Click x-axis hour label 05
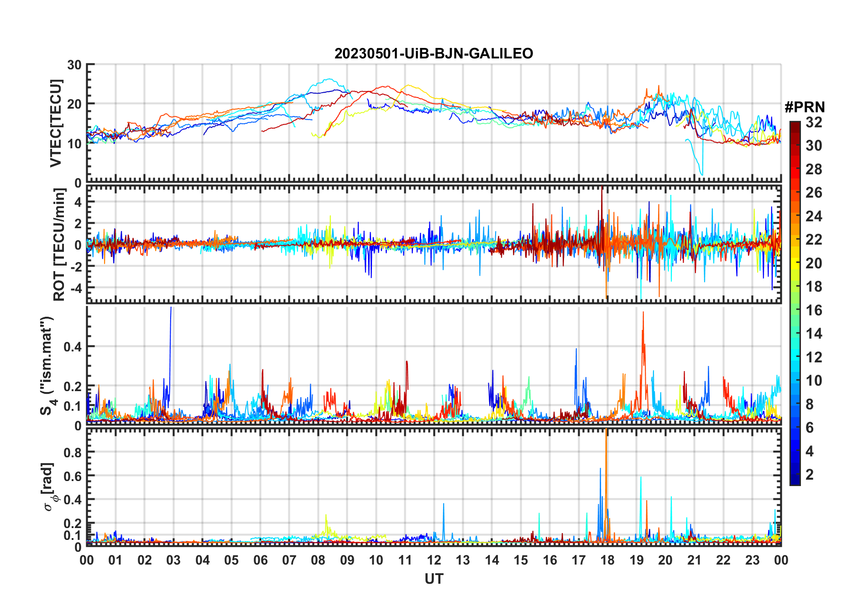Screen dimensions: 868x607 [231, 560]
